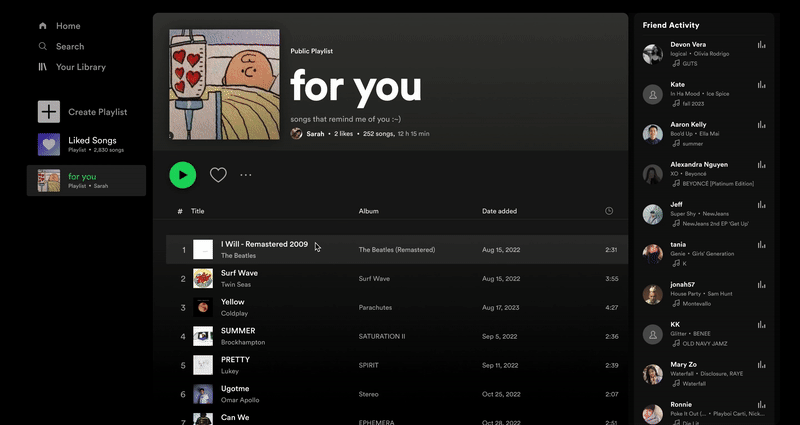Open Ronnie's profile name in Friend Activity
The image size is (800, 425).
tap(681, 405)
